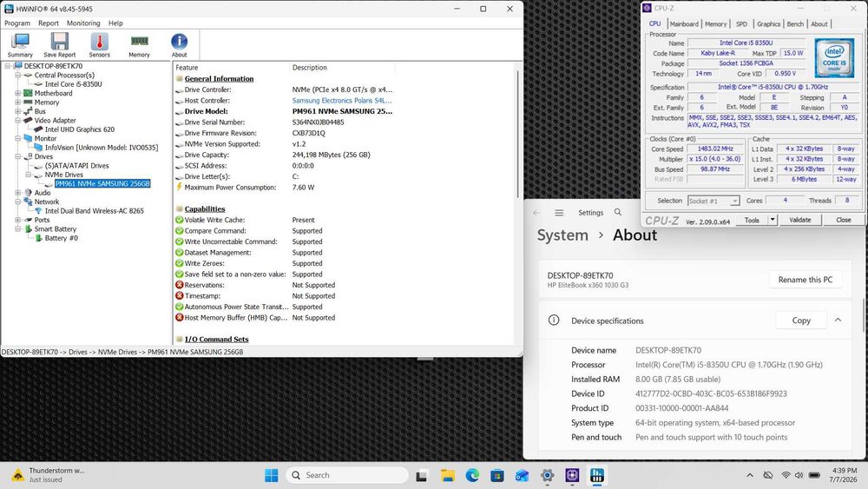868x489 pixels.
Task: Click the Settings back arrow
Action: click(536, 213)
